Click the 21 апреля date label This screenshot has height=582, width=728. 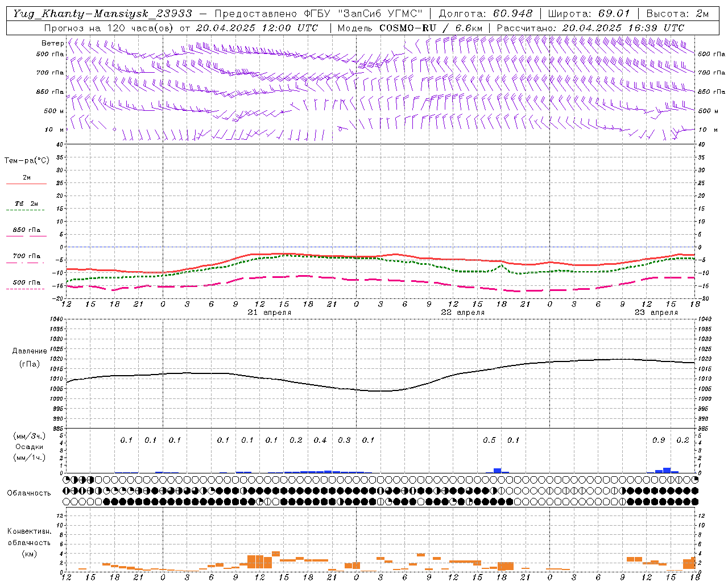click(269, 313)
